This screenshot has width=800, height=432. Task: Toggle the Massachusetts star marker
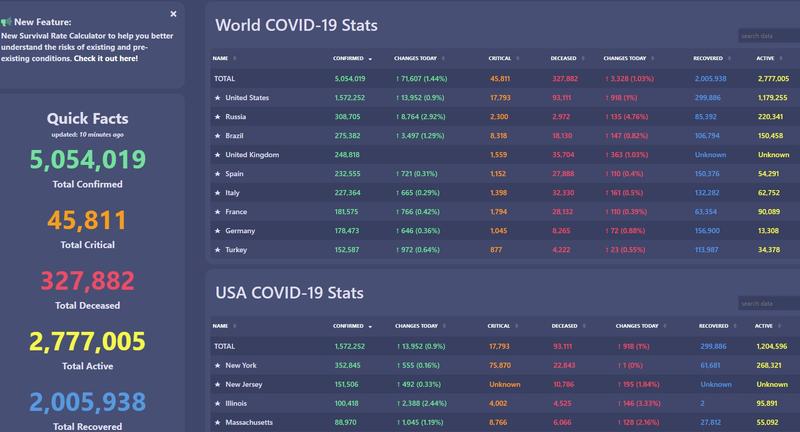[217, 423]
